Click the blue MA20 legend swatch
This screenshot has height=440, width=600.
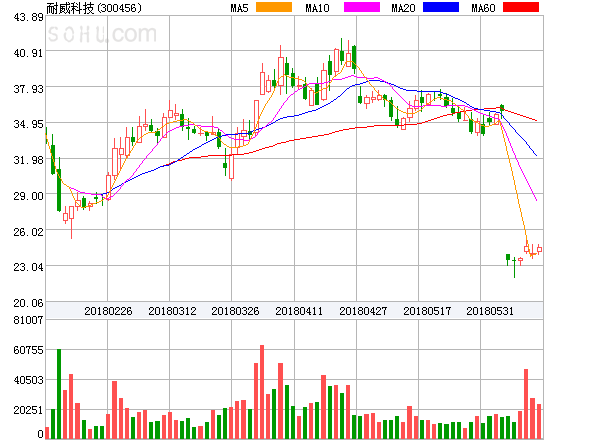click(441, 7)
